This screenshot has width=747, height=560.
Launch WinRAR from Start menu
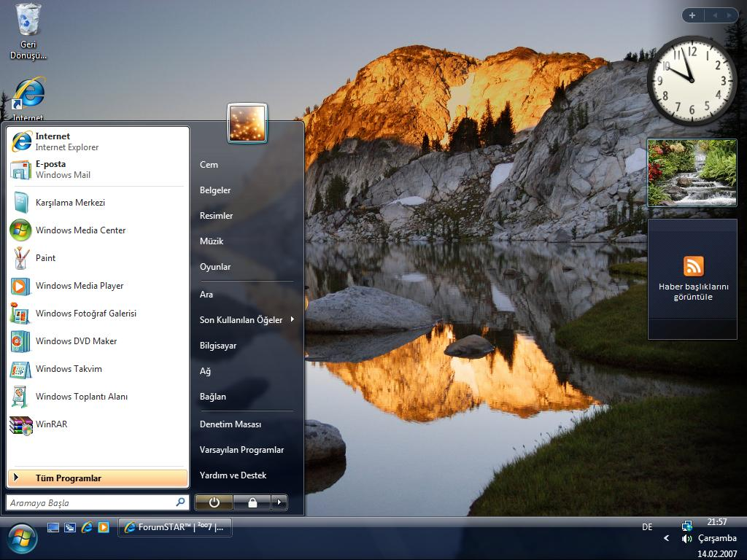(x=98, y=424)
